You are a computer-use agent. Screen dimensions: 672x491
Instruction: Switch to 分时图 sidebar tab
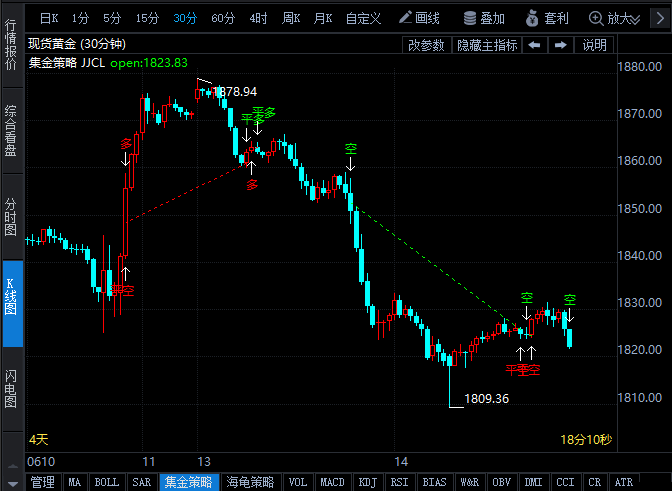[11, 217]
